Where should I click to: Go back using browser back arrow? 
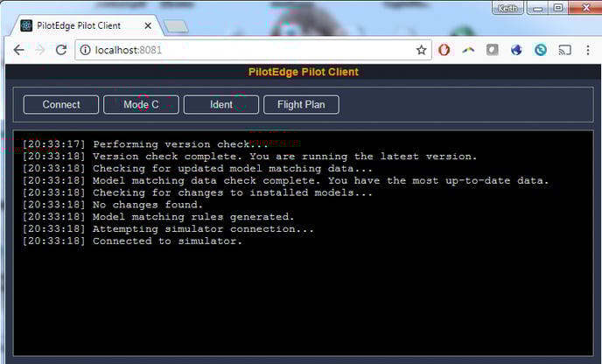(x=19, y=50)
